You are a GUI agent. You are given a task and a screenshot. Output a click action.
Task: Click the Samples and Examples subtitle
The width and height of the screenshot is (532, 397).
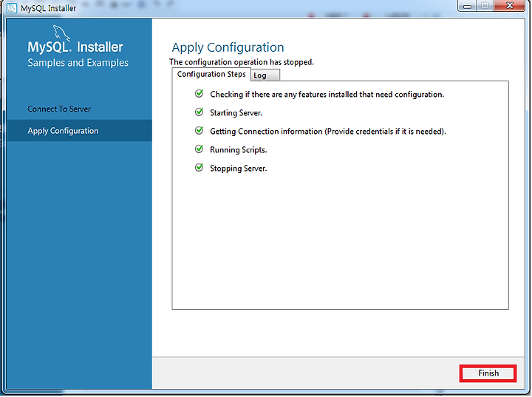click(78, 63)
